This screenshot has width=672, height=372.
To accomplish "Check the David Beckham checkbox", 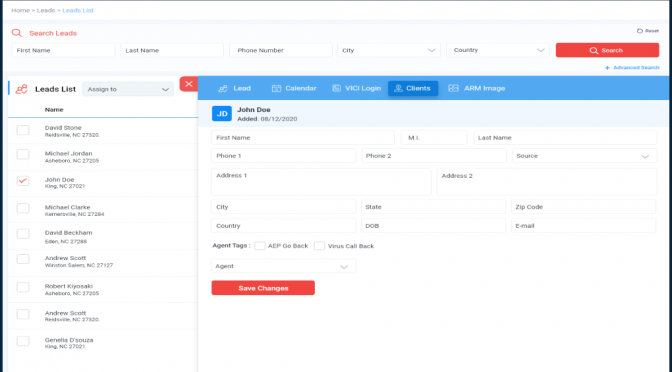I will pos(23,234).
